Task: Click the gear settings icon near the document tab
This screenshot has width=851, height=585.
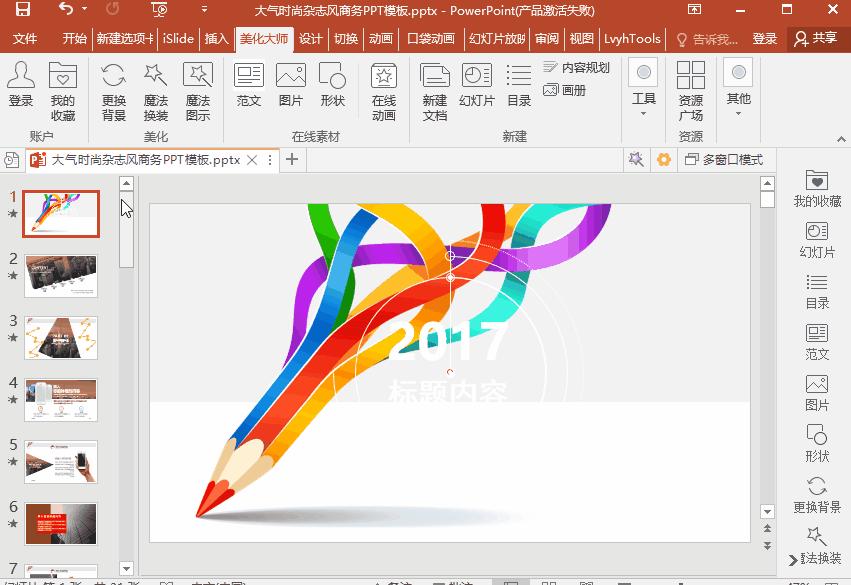Action: click(664, 159)
